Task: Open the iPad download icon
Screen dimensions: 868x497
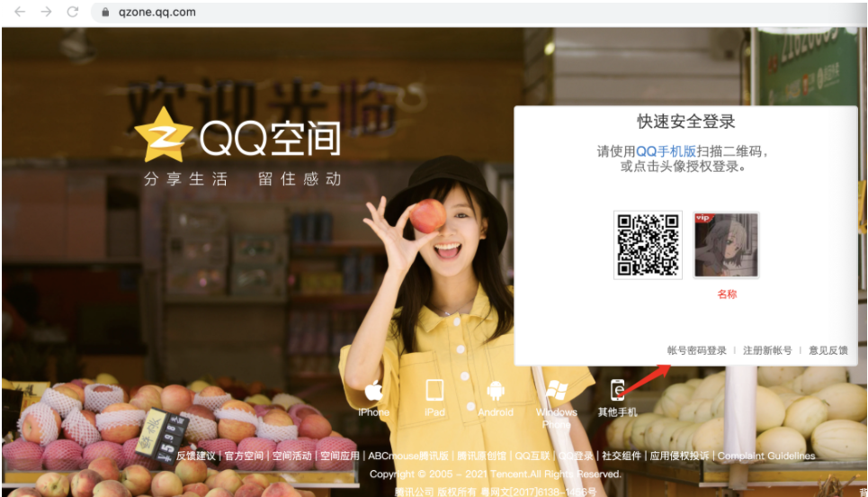Action: tap(434, 390)
